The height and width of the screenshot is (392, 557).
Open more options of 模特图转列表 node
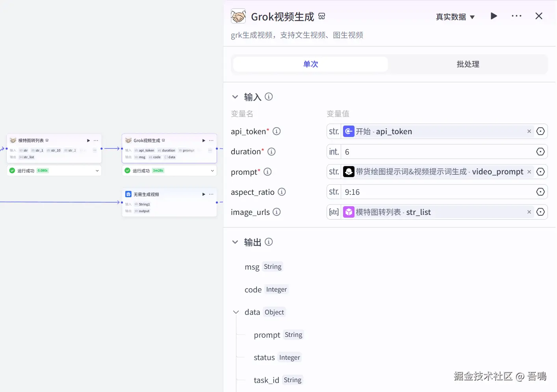(x=96, y=141)
